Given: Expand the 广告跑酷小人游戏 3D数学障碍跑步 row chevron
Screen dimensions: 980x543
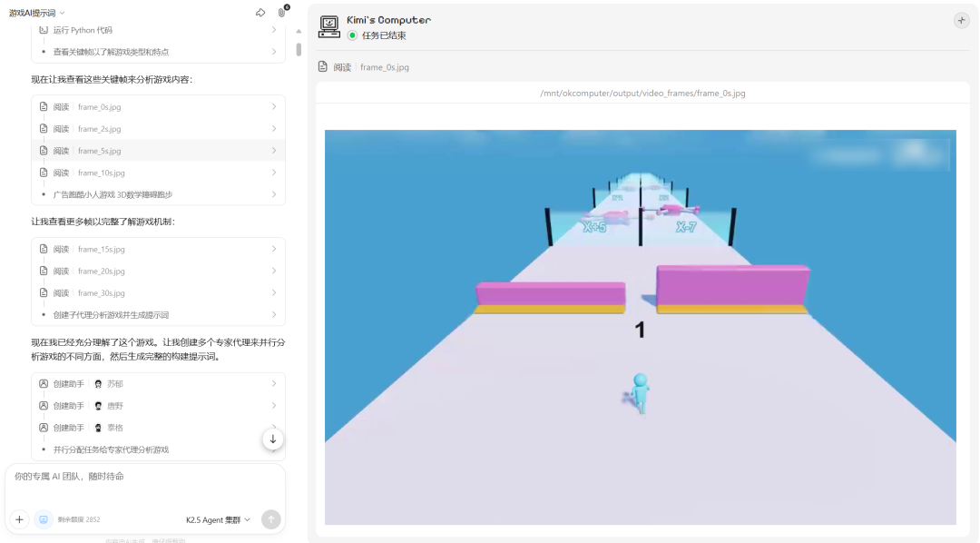Looking at the screenshot, I should point(274,194).
